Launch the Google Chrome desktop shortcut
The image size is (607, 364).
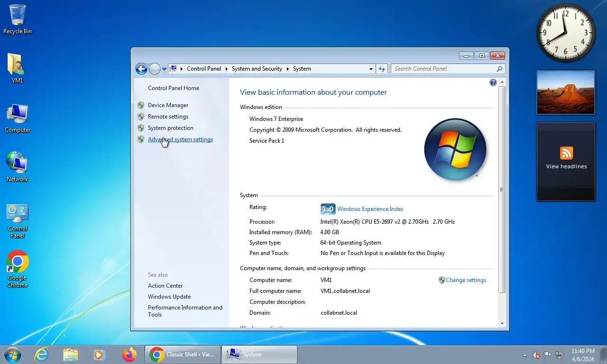pyautogui.click(x=18, y=269)
